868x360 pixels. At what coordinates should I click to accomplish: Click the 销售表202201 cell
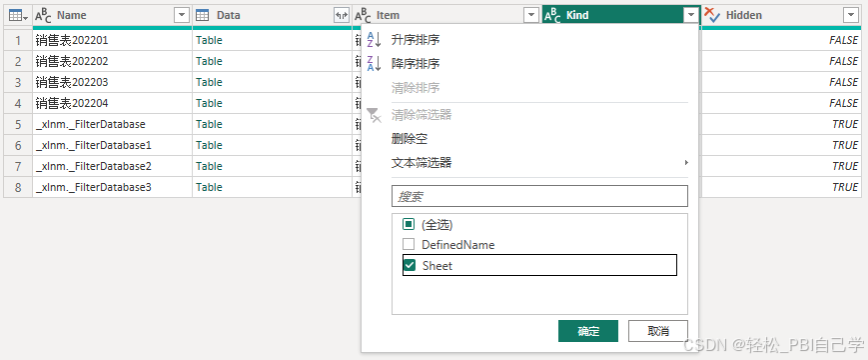coord(113,40)
